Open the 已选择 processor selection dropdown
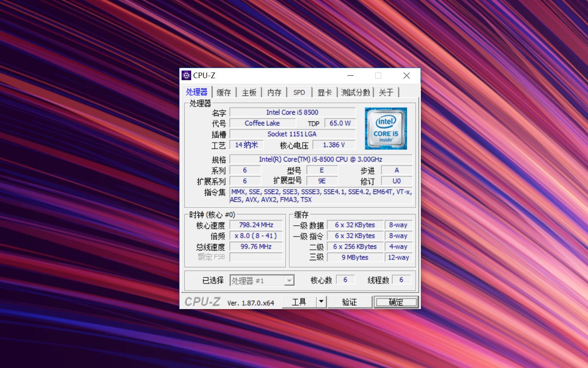 point(289,280)
